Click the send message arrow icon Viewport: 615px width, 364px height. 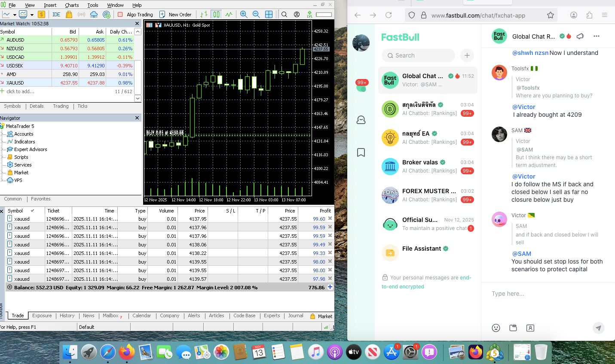[x=598, y=328]
